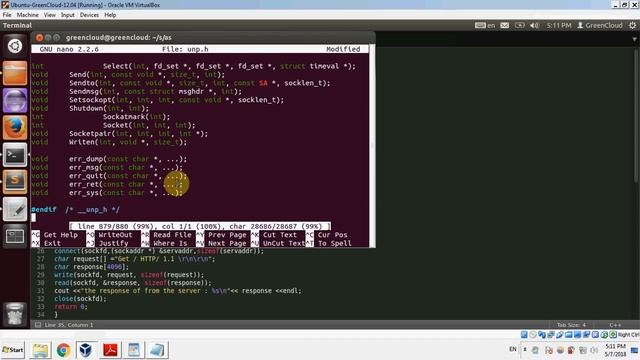This screenshot has height=360, width=640.
Task: Open battery indicator in top panel
Action: click(519, 25)
